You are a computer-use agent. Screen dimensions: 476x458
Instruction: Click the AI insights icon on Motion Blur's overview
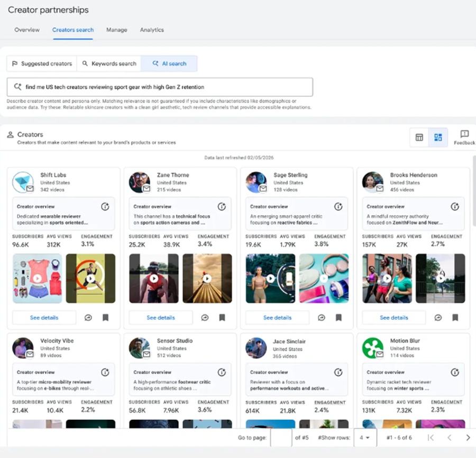[454, 373]
